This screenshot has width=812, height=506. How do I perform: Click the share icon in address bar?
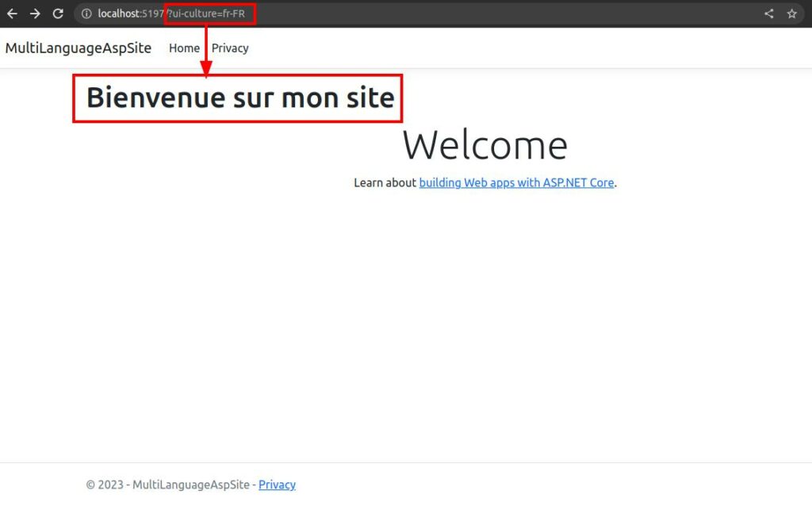pyautogui.click(x=768, y=13)
